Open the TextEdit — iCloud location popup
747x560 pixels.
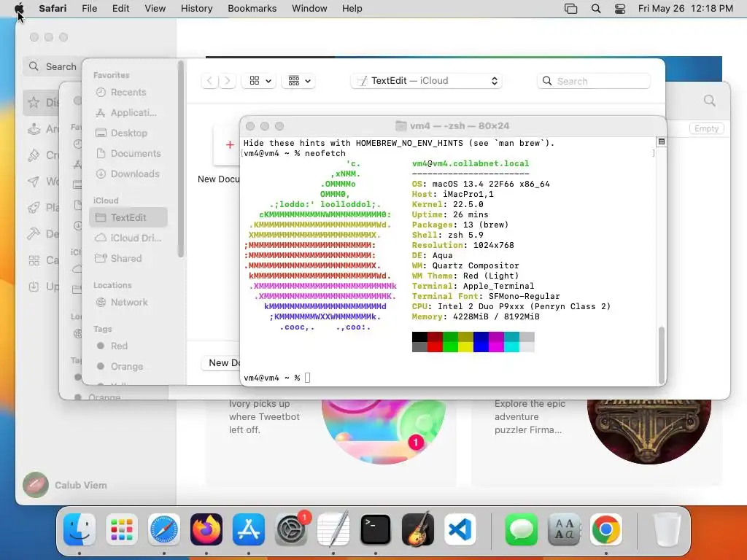pyautogui.click(x=426, y=81)
